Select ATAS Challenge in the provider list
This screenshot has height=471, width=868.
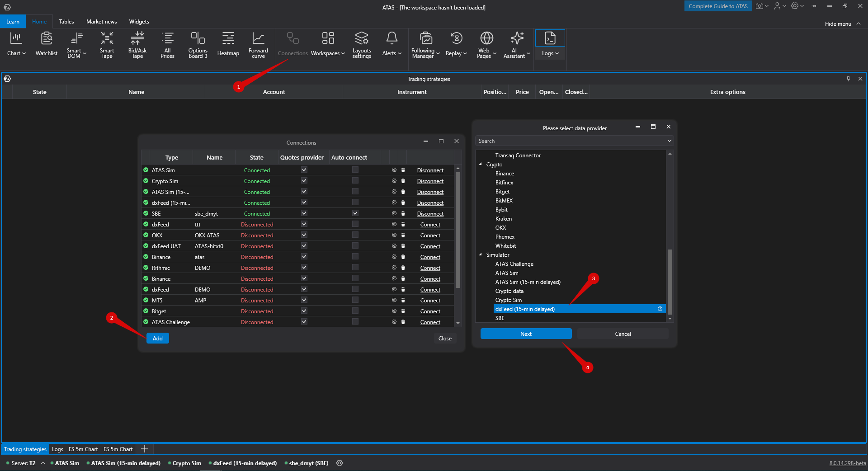coord(514,264)
